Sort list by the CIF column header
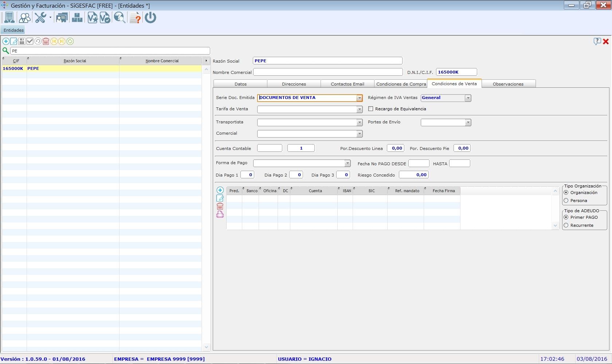 14,61
